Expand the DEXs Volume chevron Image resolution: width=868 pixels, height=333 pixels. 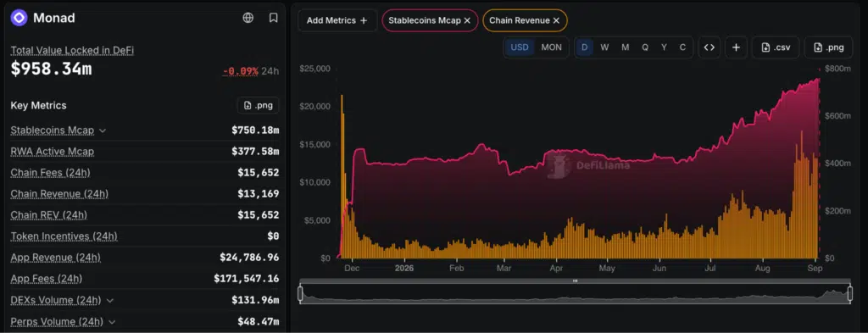click(x=109, y=300)
